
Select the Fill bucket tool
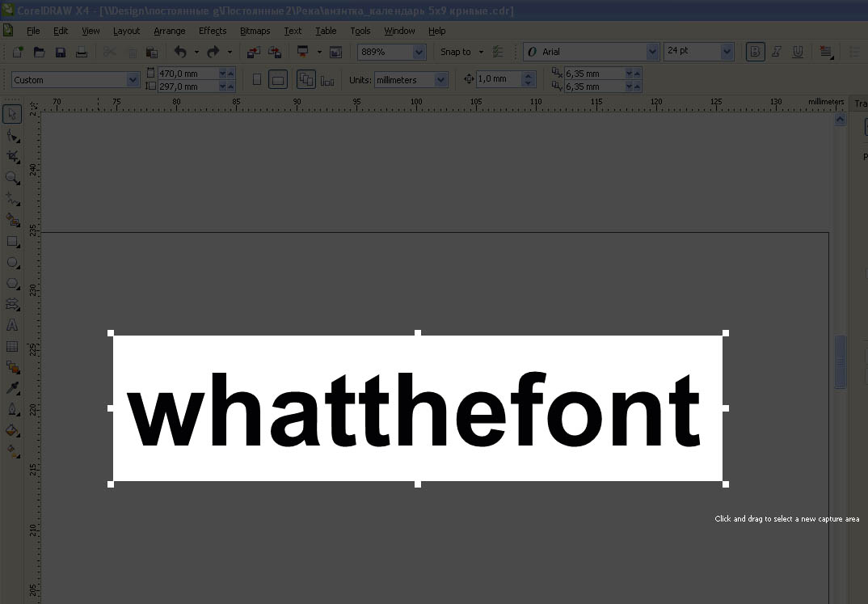12,431
